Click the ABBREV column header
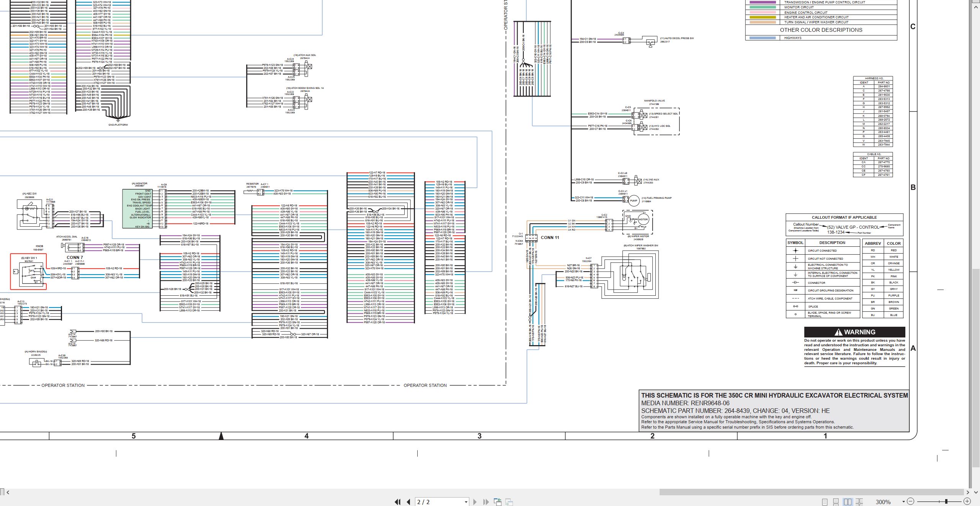Image resolution: width=980 pixels, height=506 pixels. [873, 243]
